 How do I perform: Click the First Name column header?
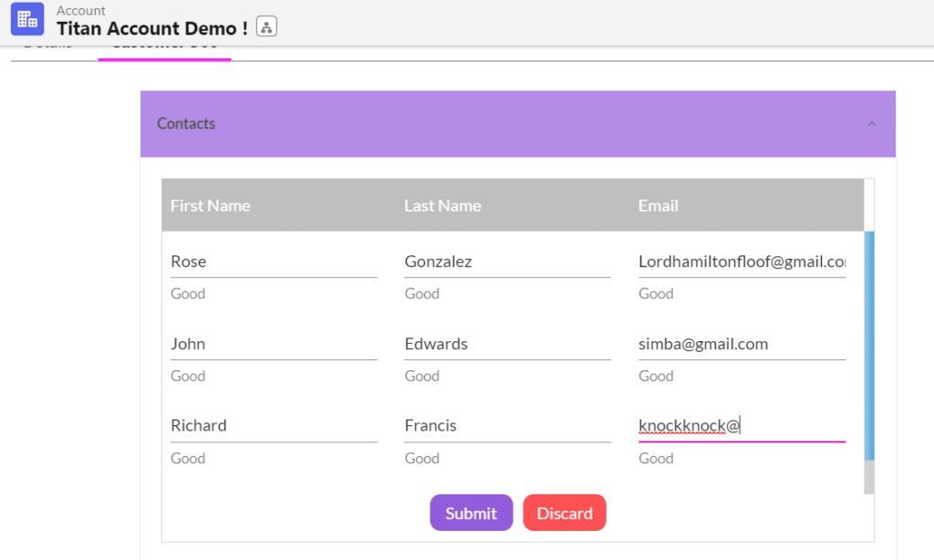[x=211, y=205]
